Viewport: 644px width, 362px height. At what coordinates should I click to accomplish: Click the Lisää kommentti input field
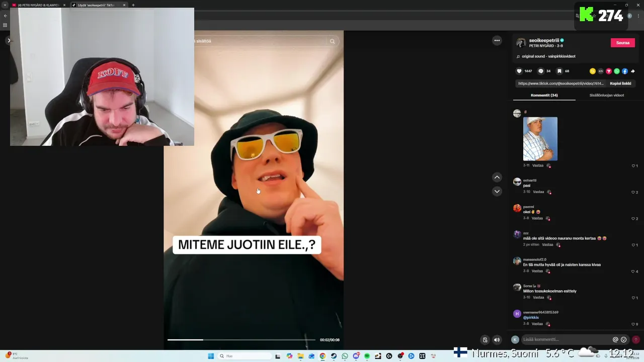pos(566,339)
